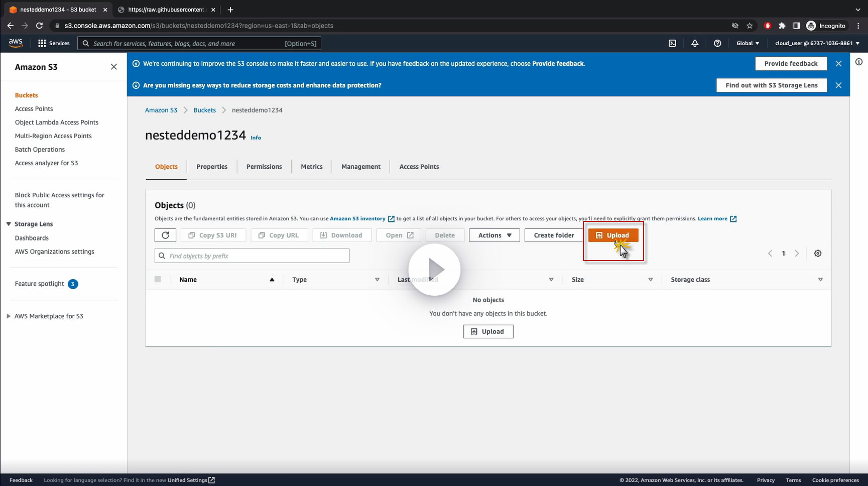868x486 pixels.
Task: Open Buckets in the sidebar
Action: pos(27,95)
